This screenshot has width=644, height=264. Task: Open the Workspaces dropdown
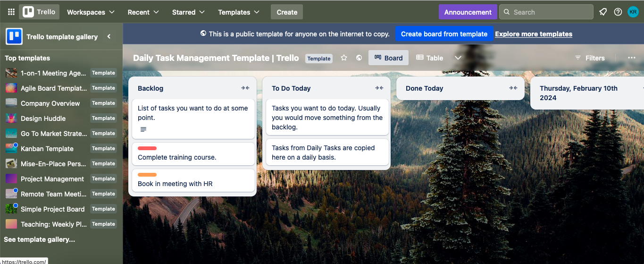click(x=91, y=12)
